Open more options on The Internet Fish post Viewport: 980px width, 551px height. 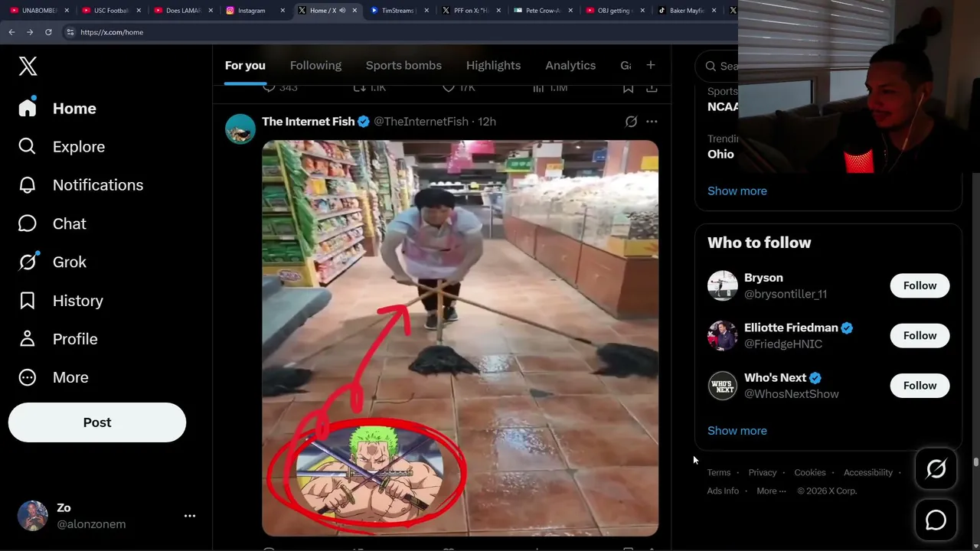pyautogui.click(x=652, y=122)
